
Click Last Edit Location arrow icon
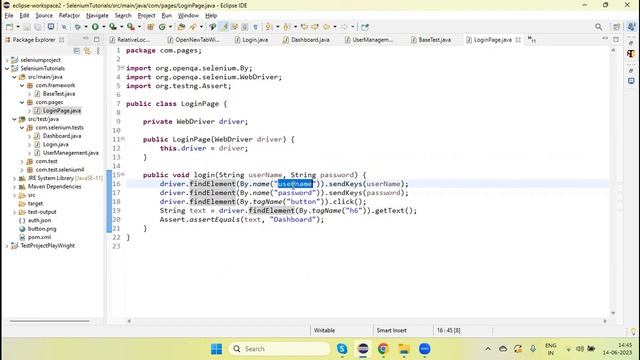[x=304, y=27]
